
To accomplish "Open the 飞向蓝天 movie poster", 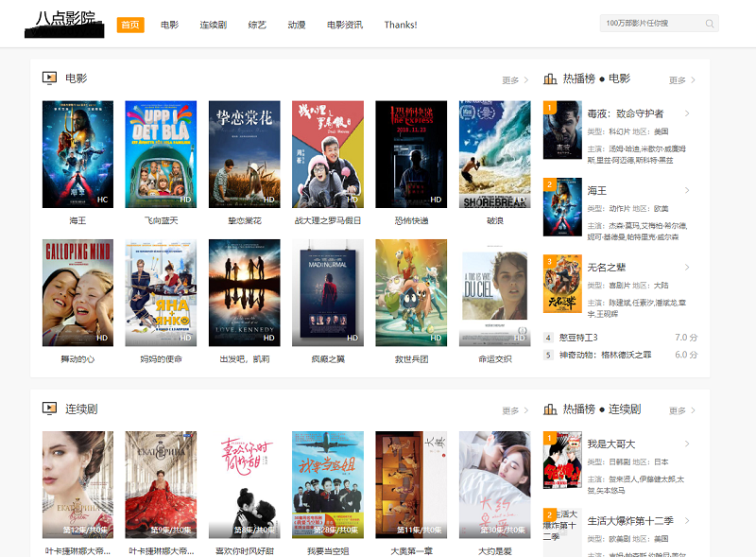I will (161, 153).
